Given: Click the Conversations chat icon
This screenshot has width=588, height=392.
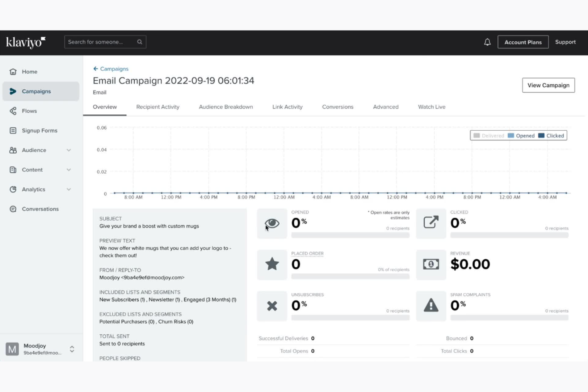Looking at the screenshot, I should (13, 209).
